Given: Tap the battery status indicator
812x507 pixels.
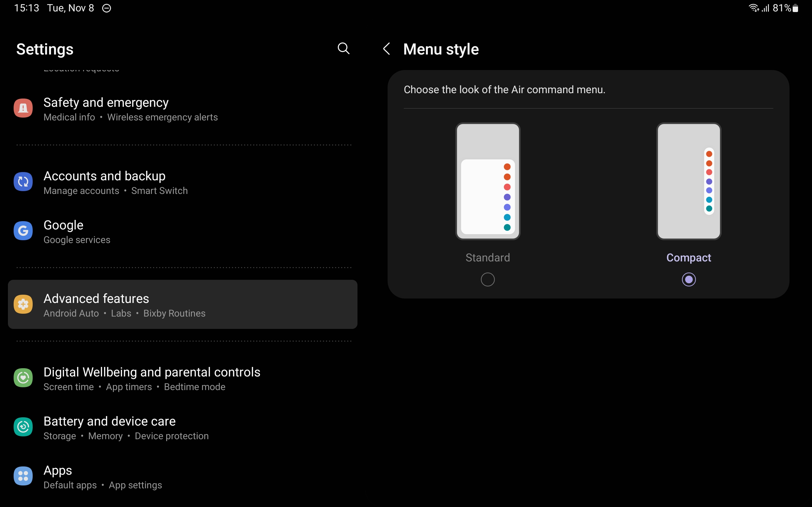Looking at the screenshot, I should [795, 8].
